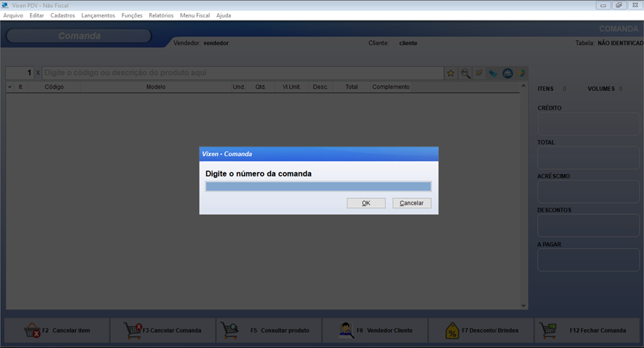
Task: Click the TOTAL value box
Action: (588, 158)
